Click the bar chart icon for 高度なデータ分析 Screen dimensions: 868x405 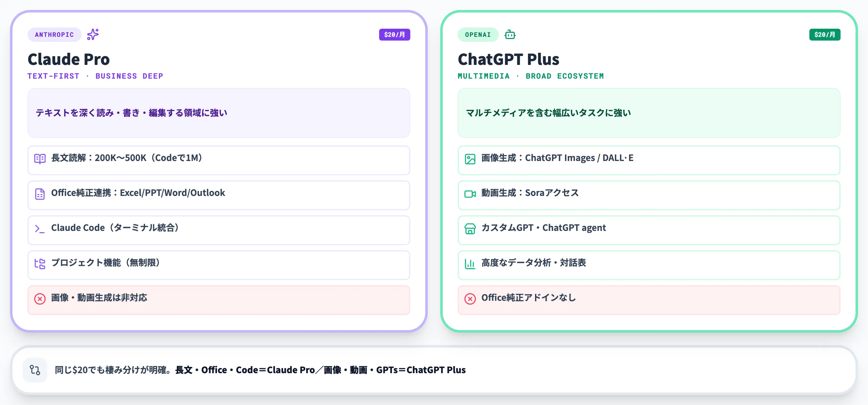coord(470,264)
